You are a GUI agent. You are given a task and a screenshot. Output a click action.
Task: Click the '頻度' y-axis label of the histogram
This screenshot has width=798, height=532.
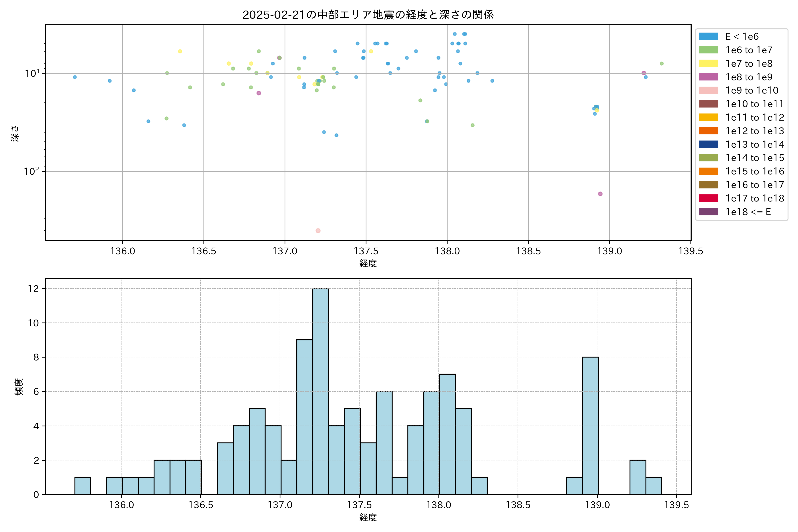tap(19, 387)
